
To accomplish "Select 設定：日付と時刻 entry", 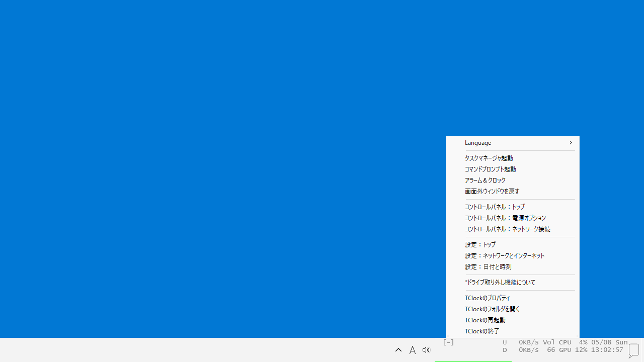I will click(512, 267).
